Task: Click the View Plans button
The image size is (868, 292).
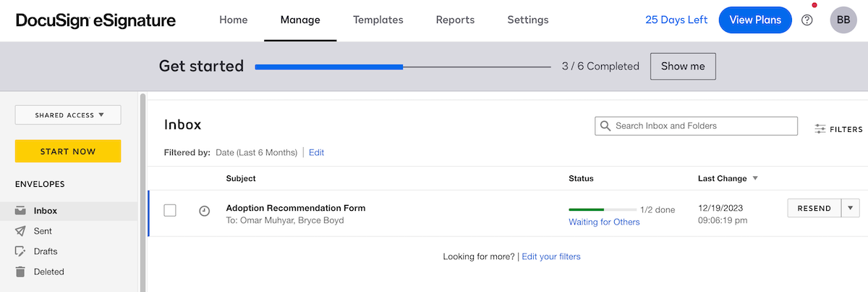Action: point(755,20)
